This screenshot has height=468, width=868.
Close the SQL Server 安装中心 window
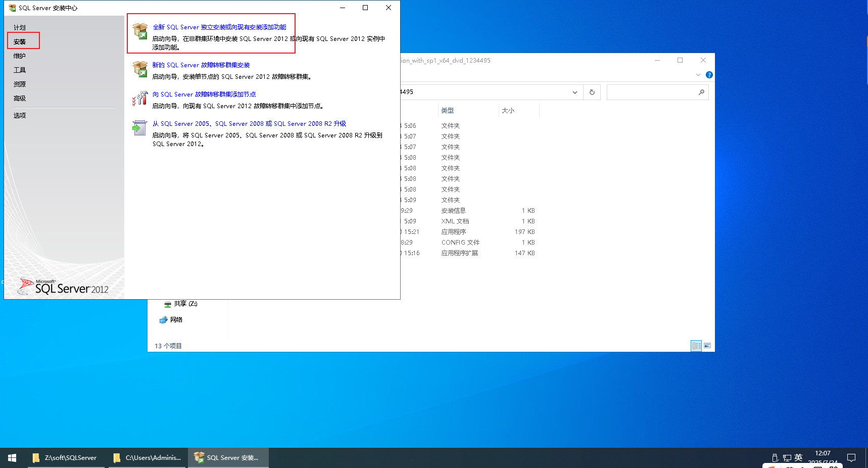(x=389, y=8)
